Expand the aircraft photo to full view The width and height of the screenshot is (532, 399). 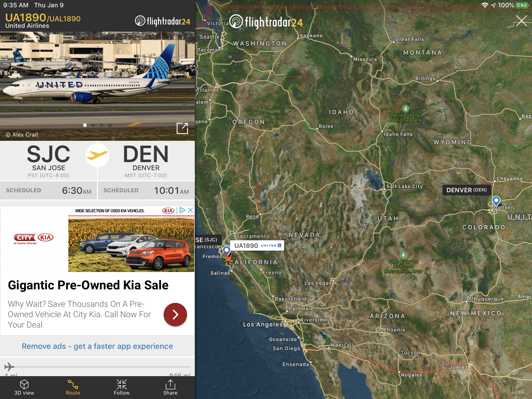[x=182, y=128]
